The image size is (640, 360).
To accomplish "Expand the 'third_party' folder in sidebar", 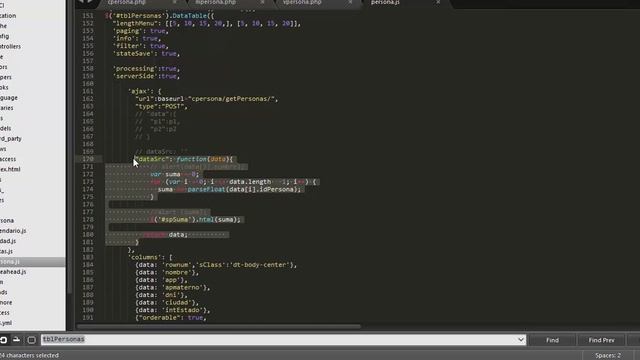I will coord(11,138).
